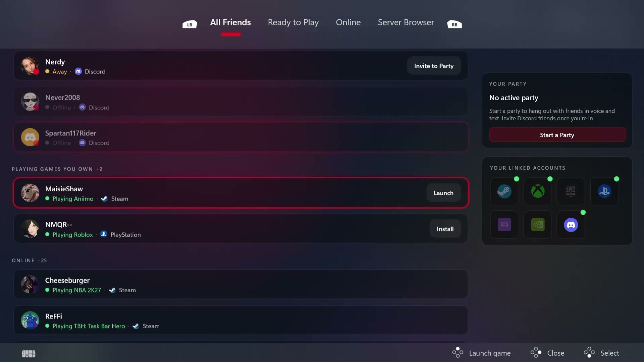Click the LB bumper icon
The image size is (644, 362).
tap(190, 24)
